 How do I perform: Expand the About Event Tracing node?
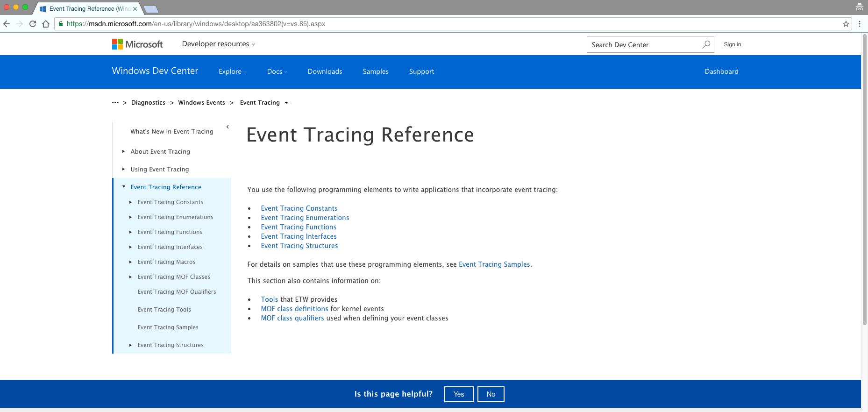pyautogui.click(x=123, y=151)
